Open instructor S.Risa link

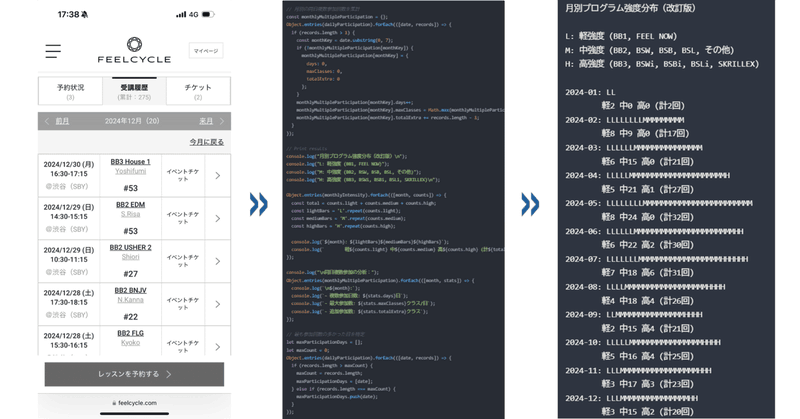coord(131,214)
